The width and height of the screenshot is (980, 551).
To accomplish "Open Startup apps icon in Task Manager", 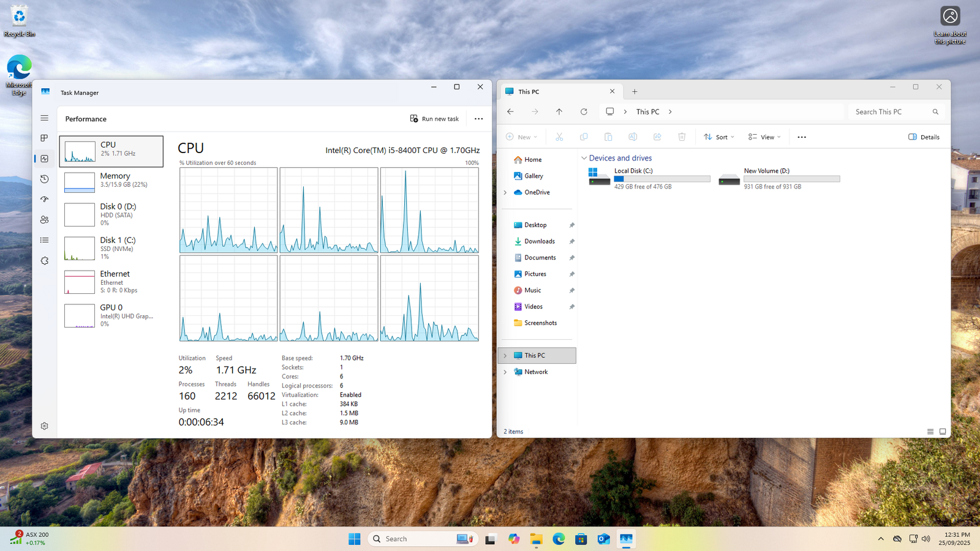I will click(44, 200).
